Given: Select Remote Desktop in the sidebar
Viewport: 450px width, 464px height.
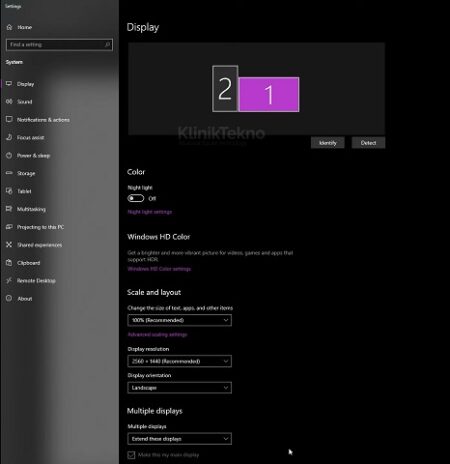Looking at the screenshot, I should point(59,281).
